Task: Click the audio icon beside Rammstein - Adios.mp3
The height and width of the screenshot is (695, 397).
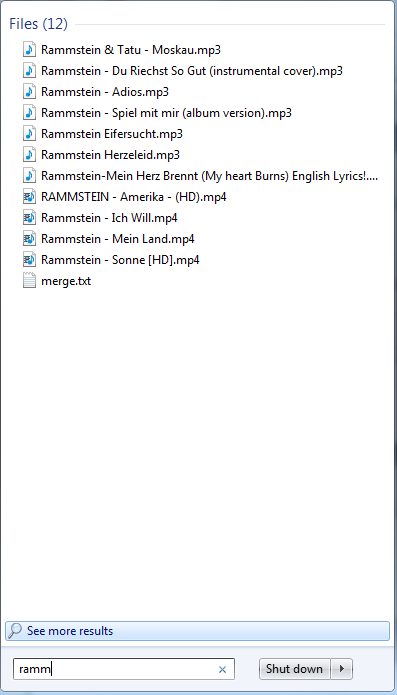Action: point(29,91)
